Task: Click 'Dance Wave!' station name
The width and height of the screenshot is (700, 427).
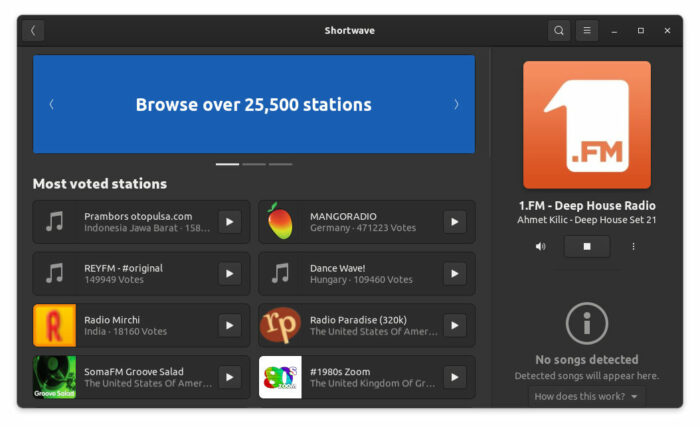Action: coord(338,268)
